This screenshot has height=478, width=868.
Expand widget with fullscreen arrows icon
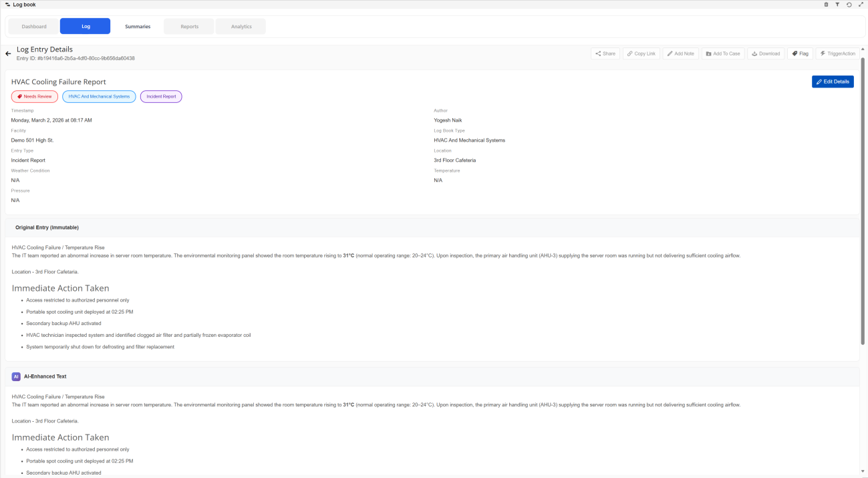pyautogui.click(x=861, y=5)
